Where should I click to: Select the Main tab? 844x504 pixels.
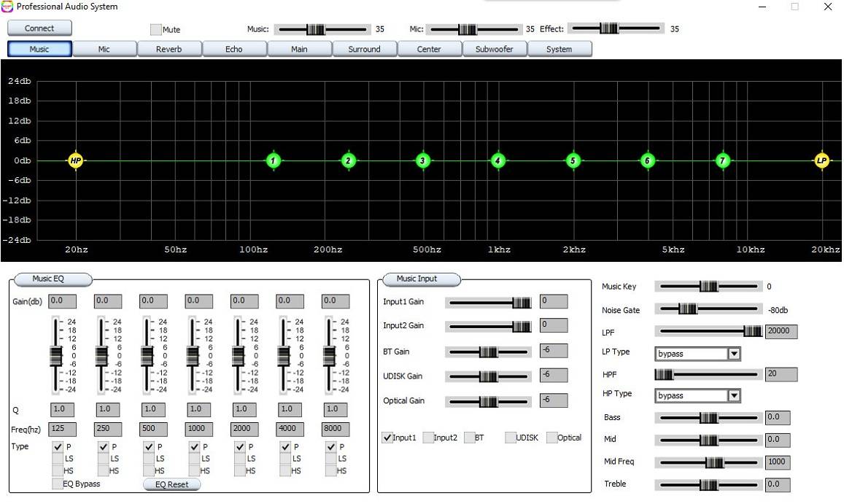pos(300,49)
